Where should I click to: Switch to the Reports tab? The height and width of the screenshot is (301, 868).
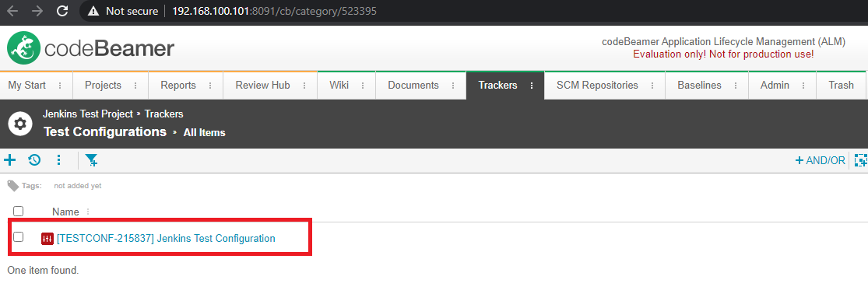coord(178,86)
